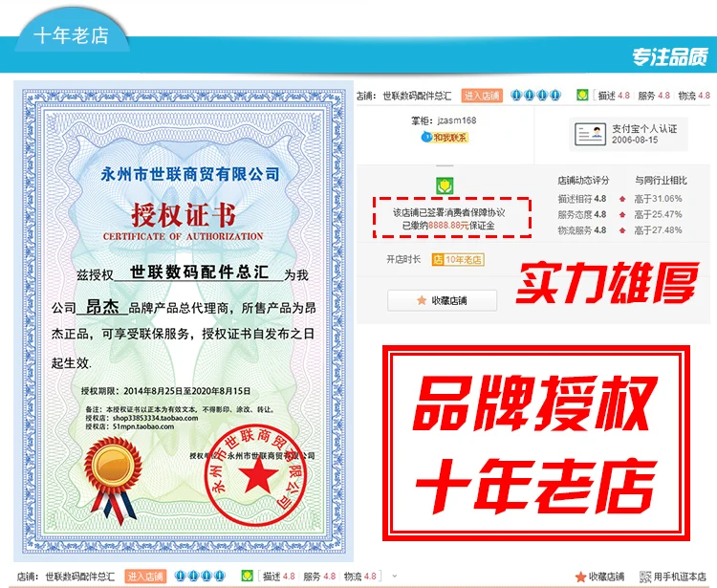Click red up arrow beside 高于27.48%
The width and height of the screenshot is (717, 588).
622,230
